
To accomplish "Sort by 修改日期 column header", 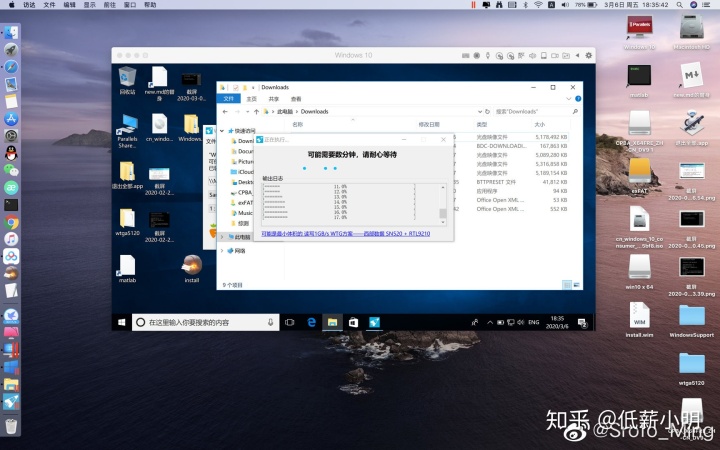I will click(429, 124).
